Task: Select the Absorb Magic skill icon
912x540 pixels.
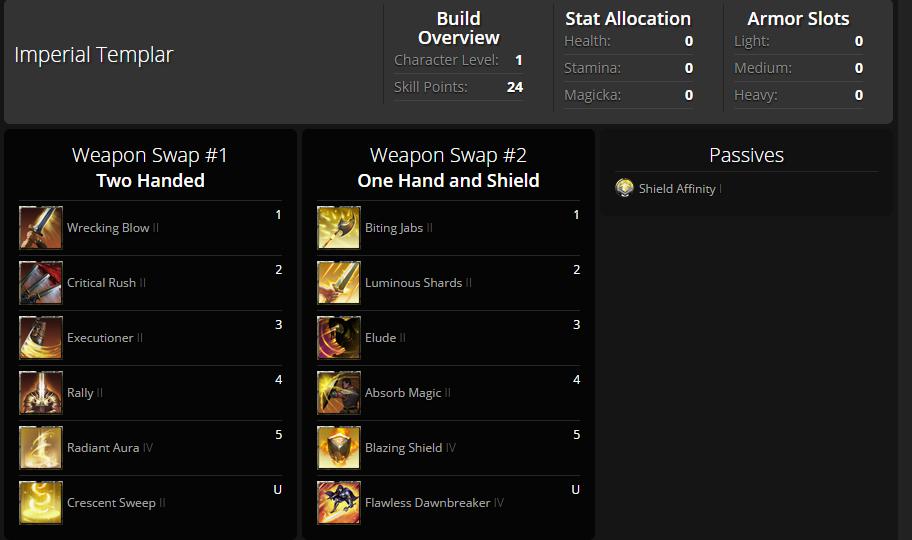Action: (x=339, y=393)
